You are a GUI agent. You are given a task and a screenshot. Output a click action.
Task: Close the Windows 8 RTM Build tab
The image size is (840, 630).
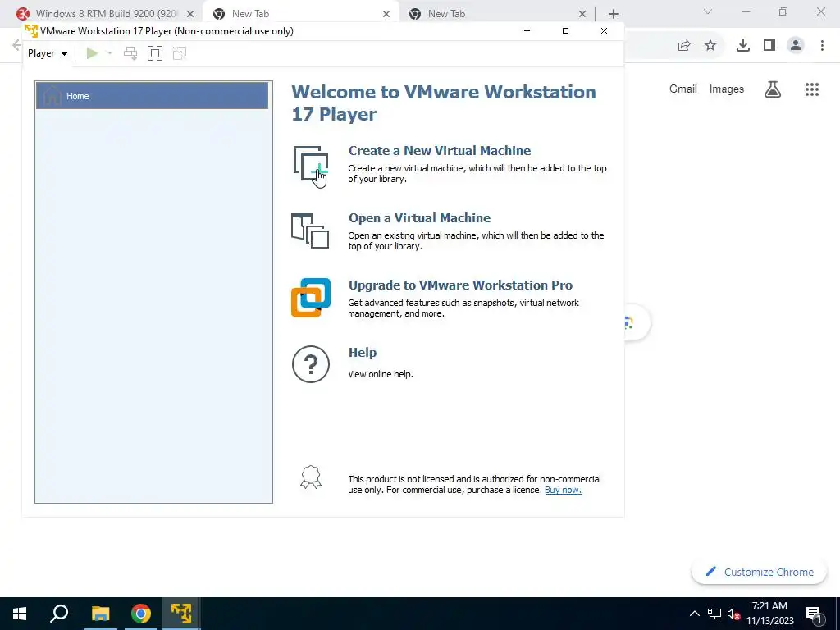190,14
